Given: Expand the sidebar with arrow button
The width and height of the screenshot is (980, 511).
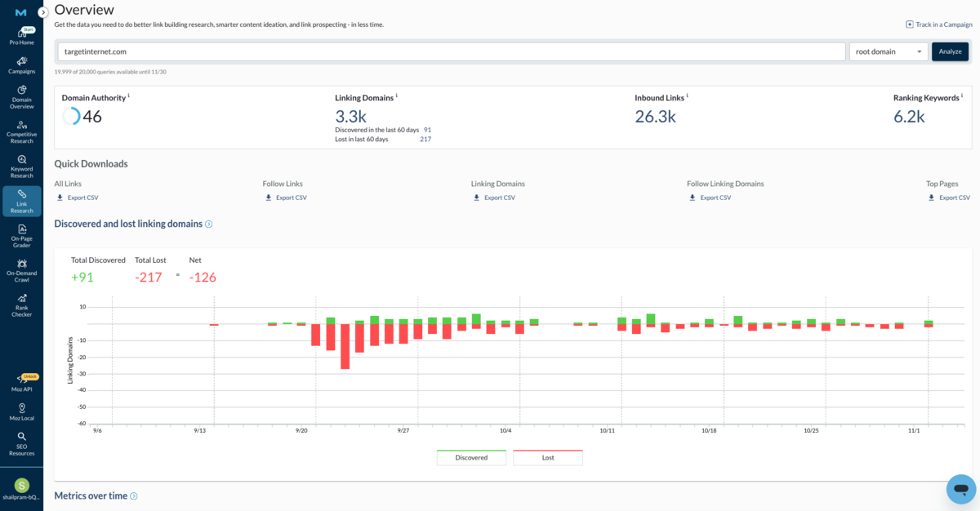Looking at the screenshot, I should (43, 12).
